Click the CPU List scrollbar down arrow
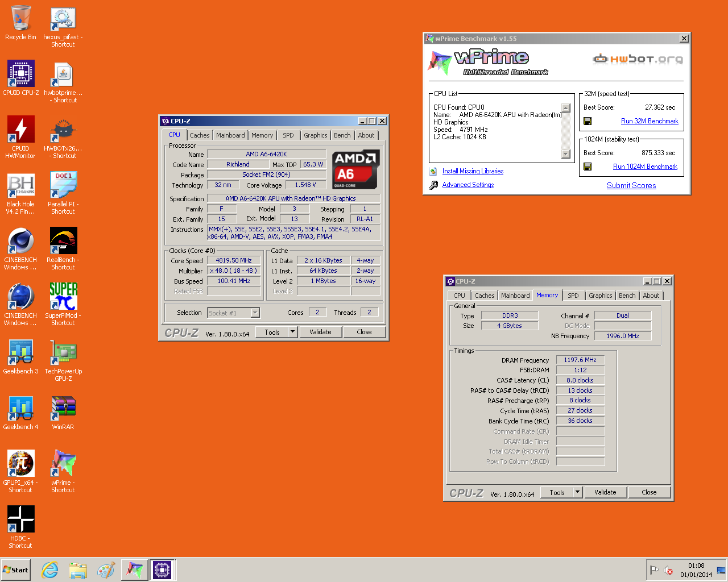 tap(565, 154)
